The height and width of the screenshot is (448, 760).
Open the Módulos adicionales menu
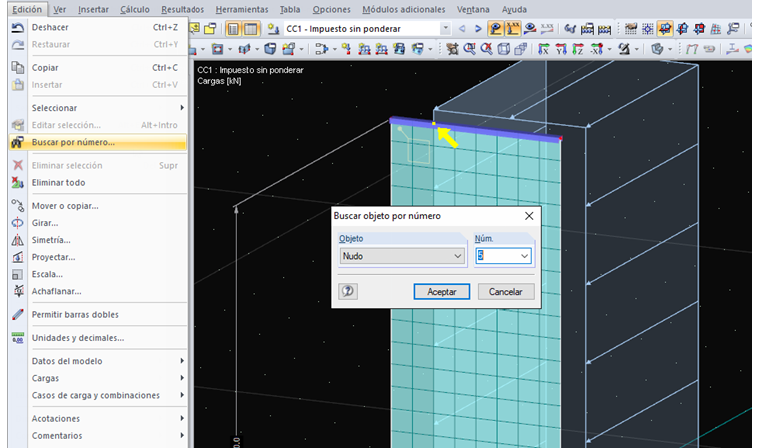click(403, 9)
